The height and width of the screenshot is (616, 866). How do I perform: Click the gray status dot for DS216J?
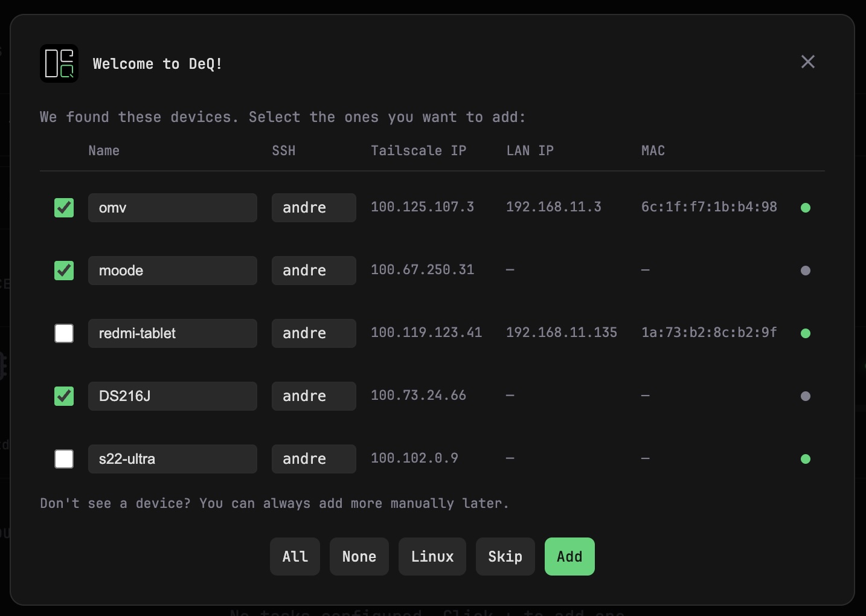click(805, 396)
